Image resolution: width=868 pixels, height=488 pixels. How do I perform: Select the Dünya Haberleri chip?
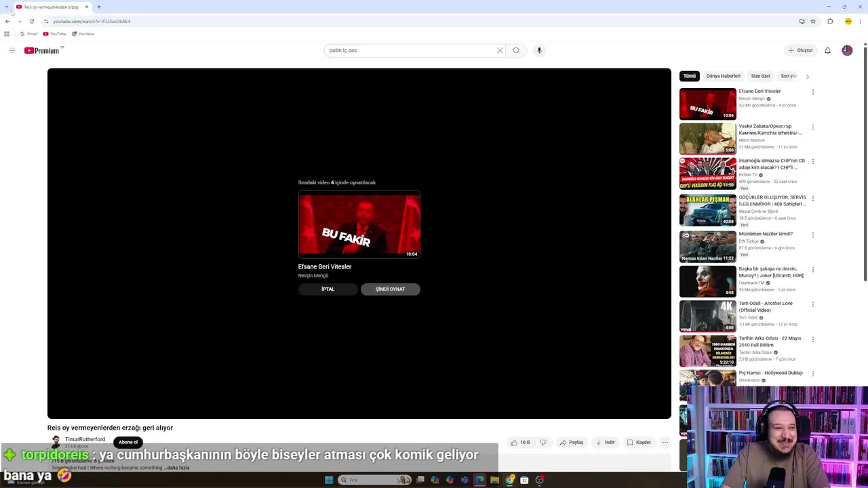click(x=723, y=76)
